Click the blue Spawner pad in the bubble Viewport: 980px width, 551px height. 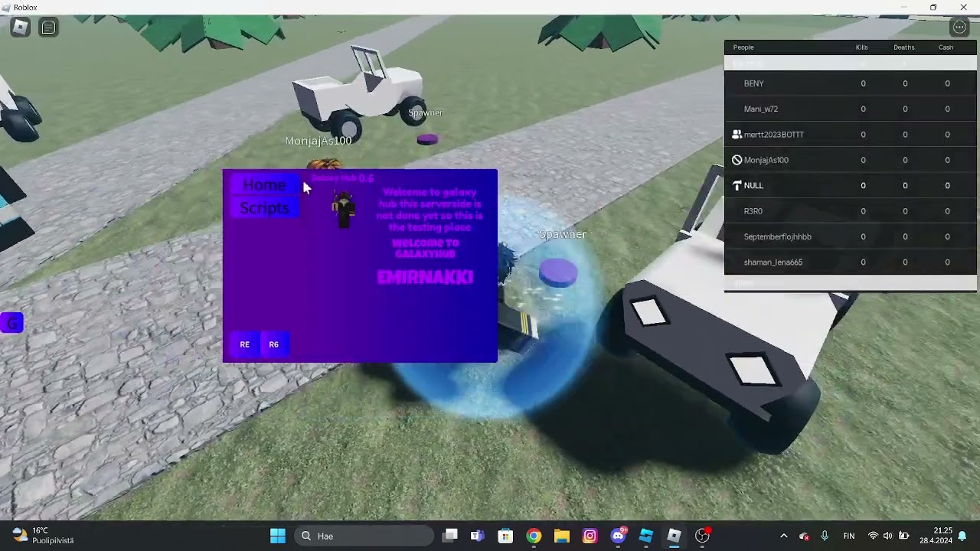(558, 272)
